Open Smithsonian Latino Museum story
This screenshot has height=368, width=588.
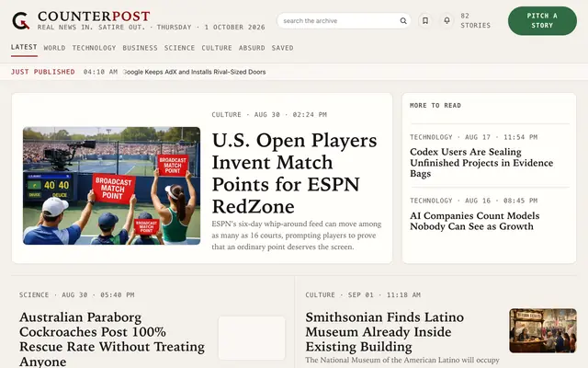coord(384,332)
